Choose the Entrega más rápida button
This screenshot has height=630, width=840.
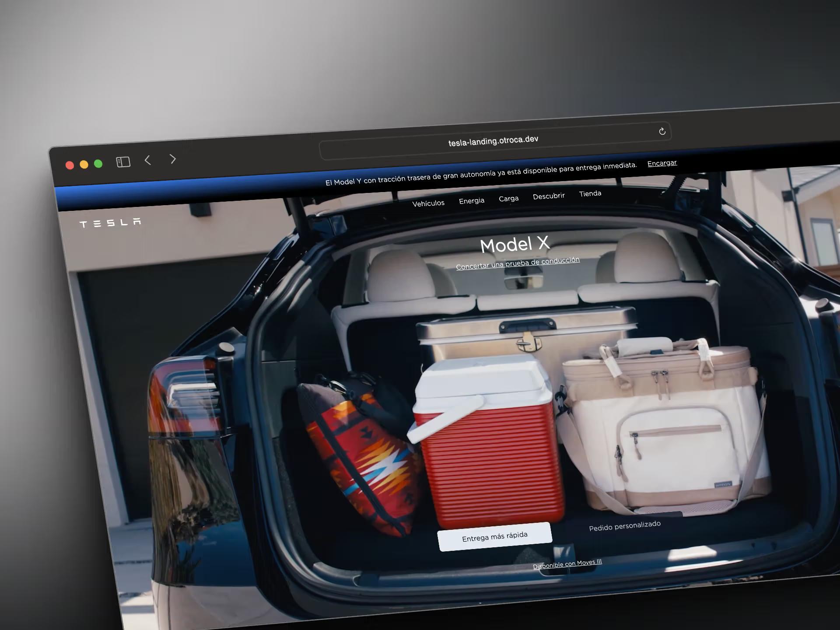tap(495, 537)
